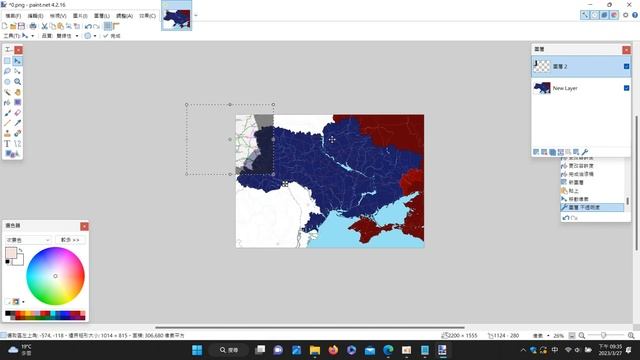Click the Paste clipboard icon
This screenshot has height=360, width=640.
click(x=60, y=26)
